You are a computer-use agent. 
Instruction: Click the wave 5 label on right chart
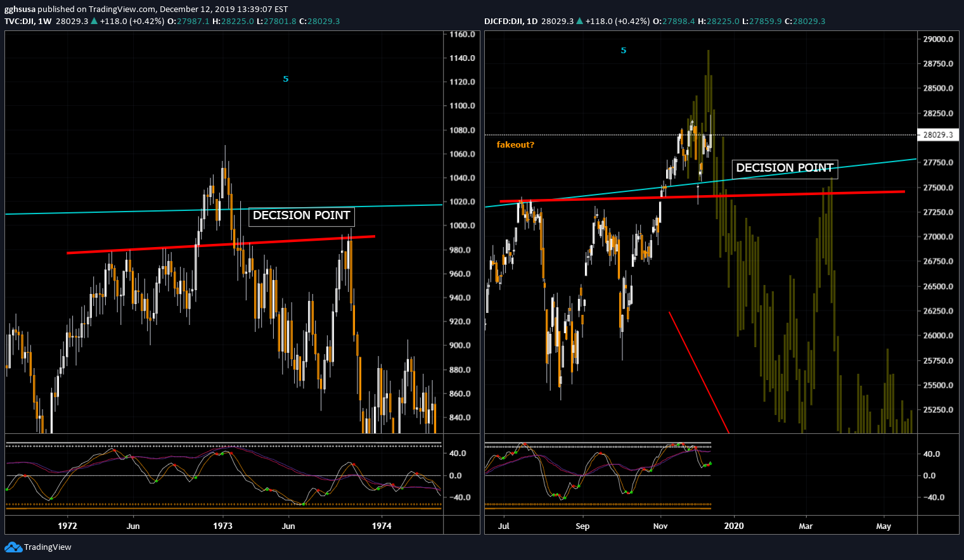click(624, 50)
